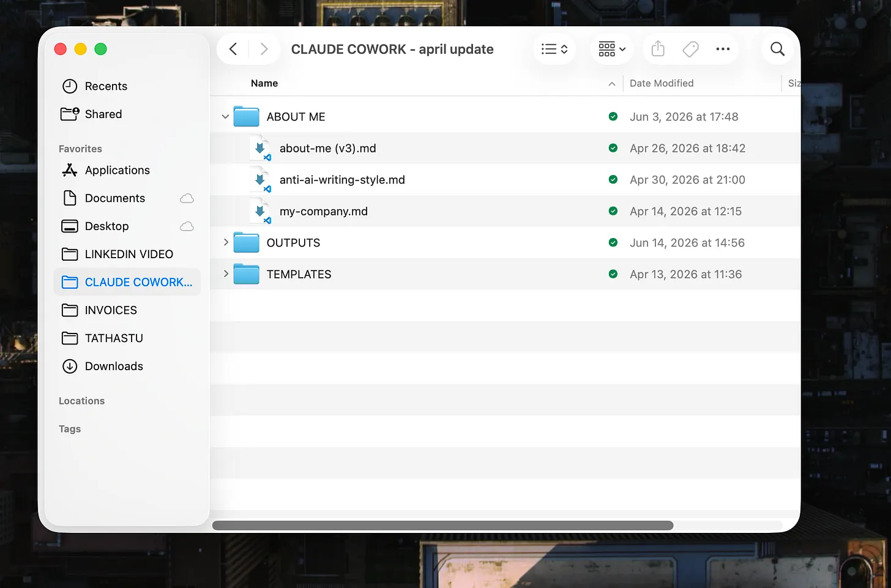891x588 pixels.
Task: Click the anti-ai-writing-style.md file icon
Action: [x=261, y=179]
